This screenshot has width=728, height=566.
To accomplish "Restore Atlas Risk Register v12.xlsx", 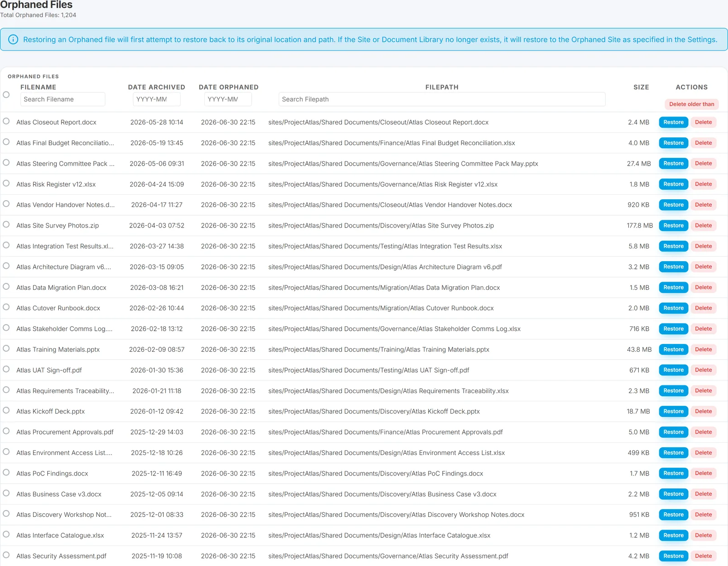I will point(673,184).
